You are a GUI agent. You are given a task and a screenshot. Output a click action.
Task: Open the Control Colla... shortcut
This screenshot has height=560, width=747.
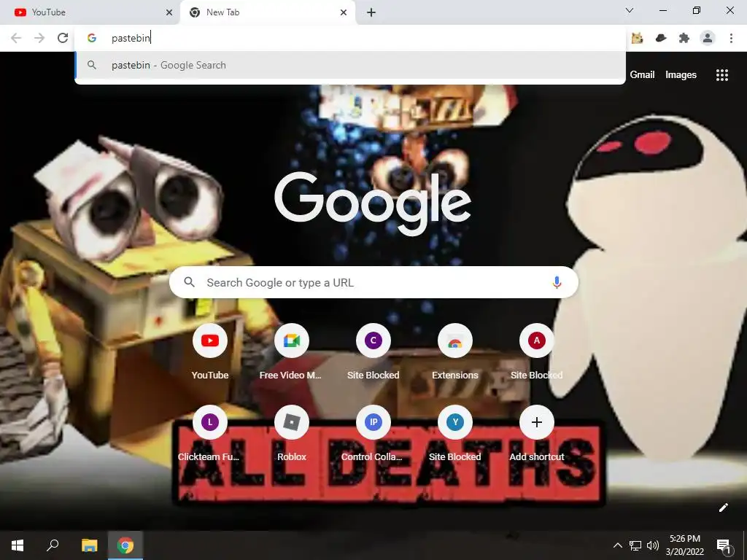(373, 434)
